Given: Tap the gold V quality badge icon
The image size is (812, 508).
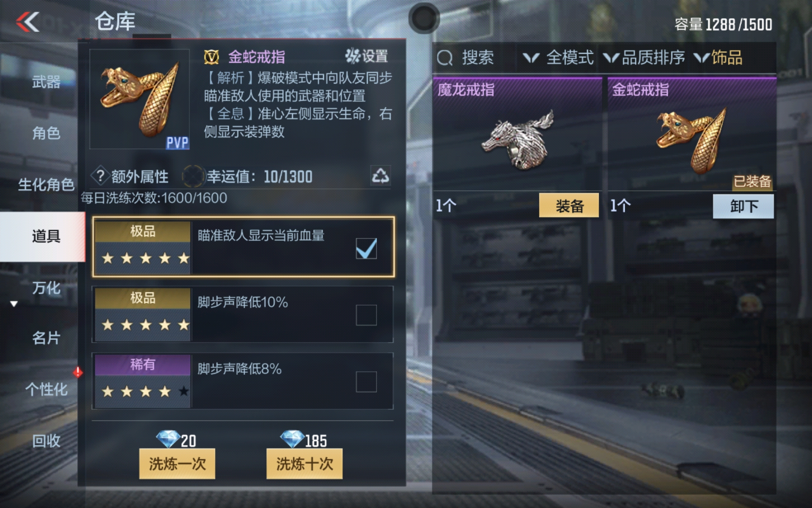Looking at the screenshot, I should click(x=211, y=57).
